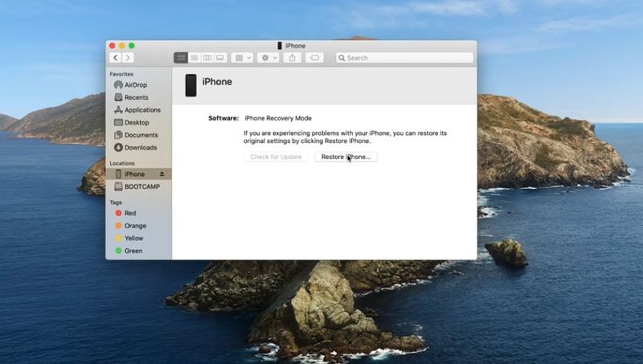Click the iPhone proxy icon in title bar
Image resolution: width=643 pixels, height=364 pixels.
(280, 46)
